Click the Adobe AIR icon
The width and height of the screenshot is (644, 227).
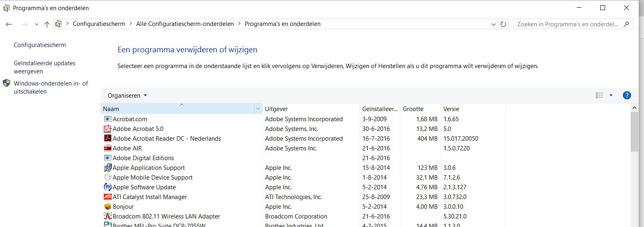pos(107,148)
